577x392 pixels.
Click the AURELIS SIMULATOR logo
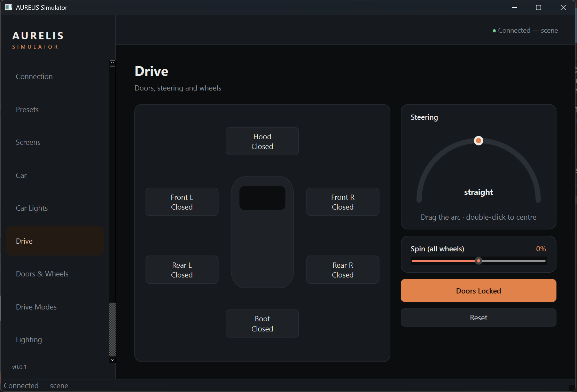38,40
